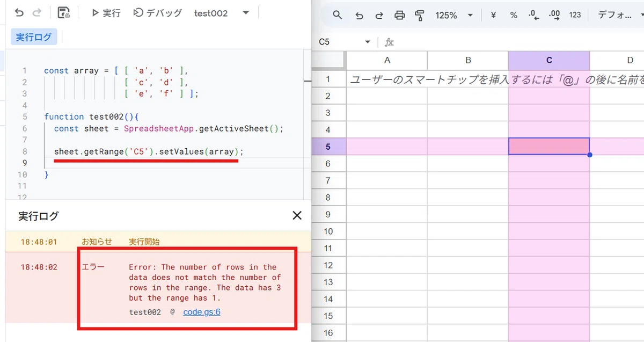Click line 8 setValues(array) statement
This screenshot has height=342, width=644.
[149, 151]
